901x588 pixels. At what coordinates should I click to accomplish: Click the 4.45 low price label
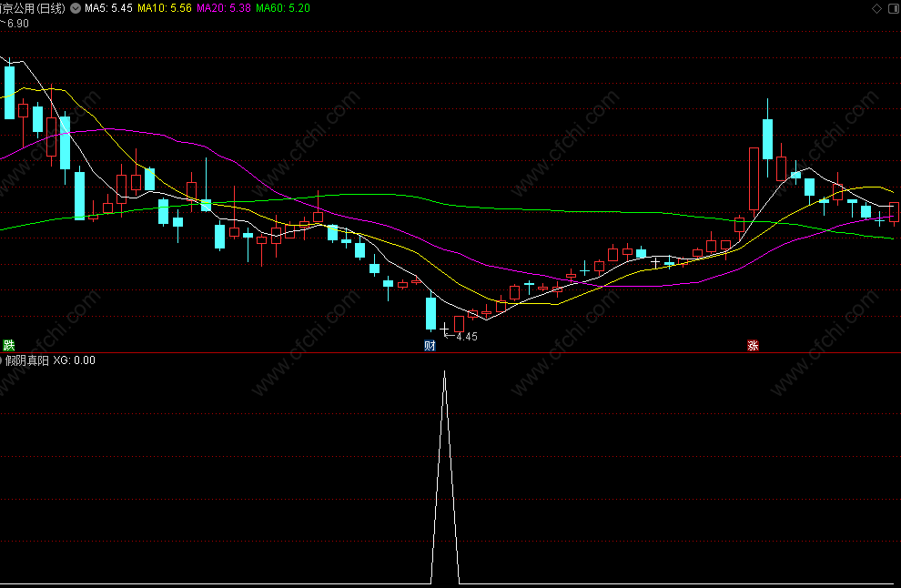467,337
